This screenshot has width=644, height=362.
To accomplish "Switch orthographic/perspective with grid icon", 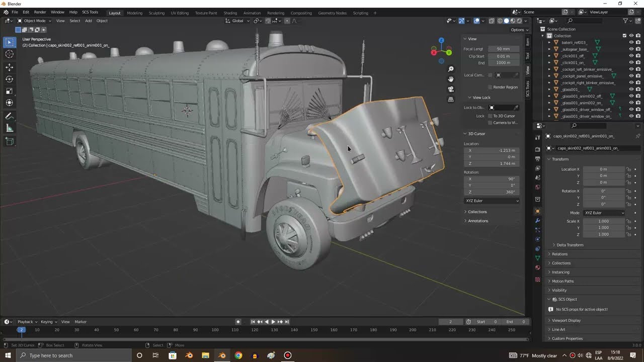I will tap(451, 100).
